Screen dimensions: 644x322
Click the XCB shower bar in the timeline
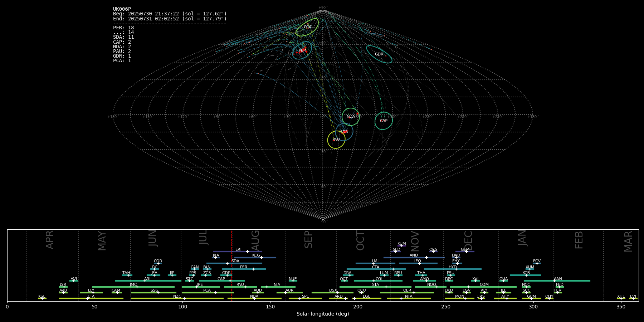tap(525, 275)
